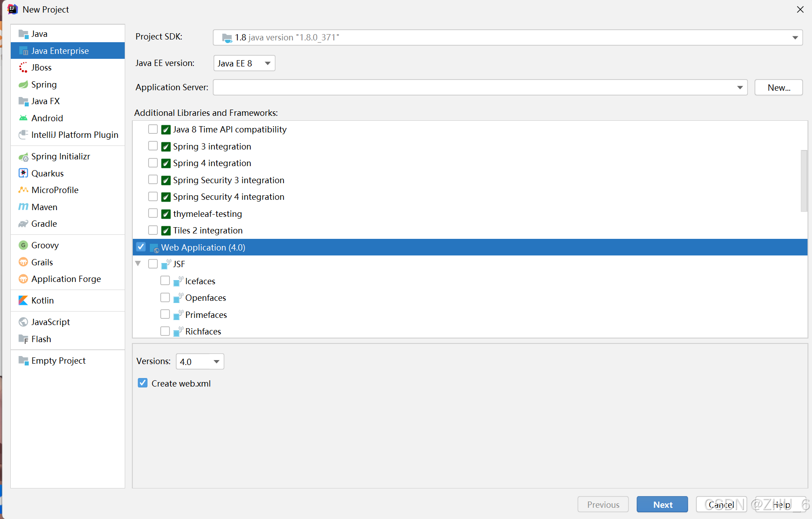Image resolution: width=812 pixels, height=519 pixels.
Task: Click the Primefaces framework icon
Action: tap(178, 315)
